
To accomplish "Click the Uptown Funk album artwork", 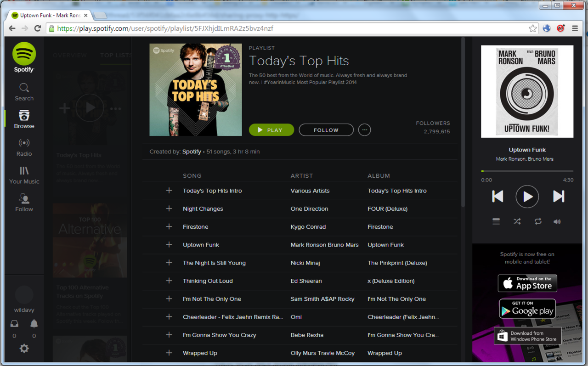I will click(x=527, y=91).
